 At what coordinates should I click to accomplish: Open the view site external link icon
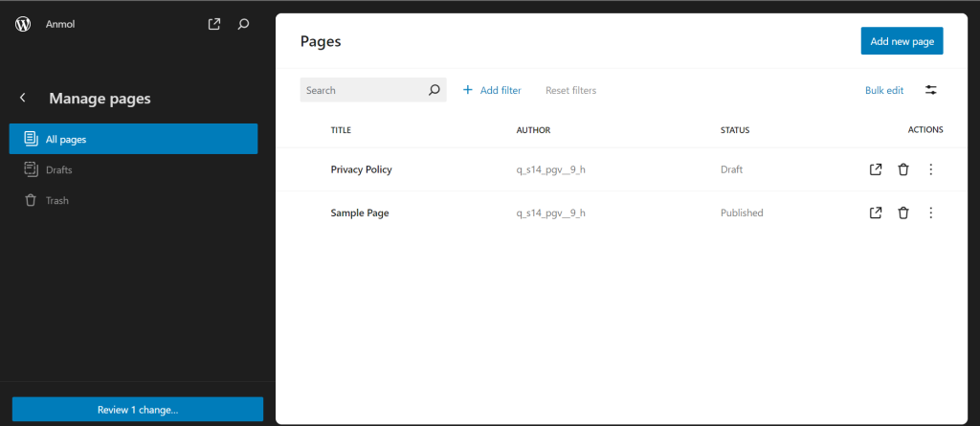click(213, 24)
